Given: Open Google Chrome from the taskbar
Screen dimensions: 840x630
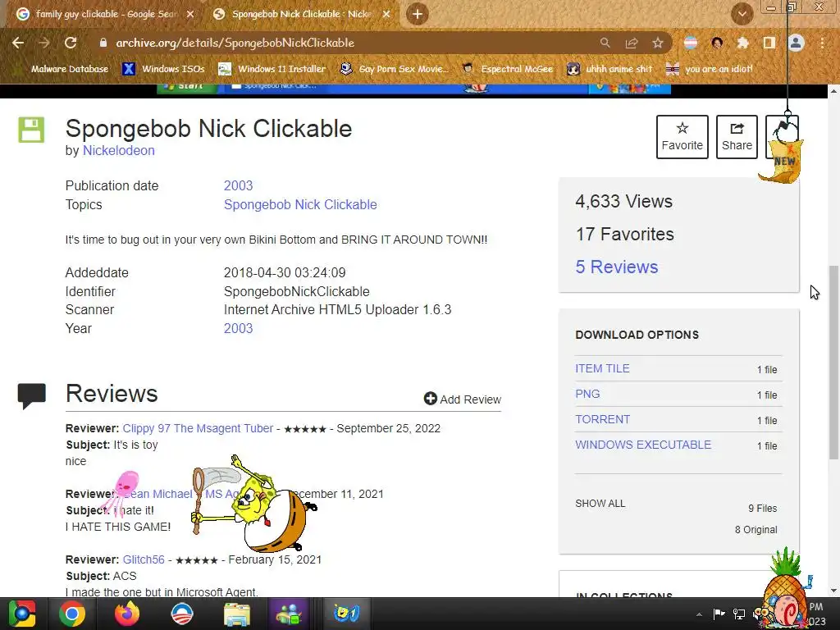Looking at the screenshot, I should click(72, 614).
